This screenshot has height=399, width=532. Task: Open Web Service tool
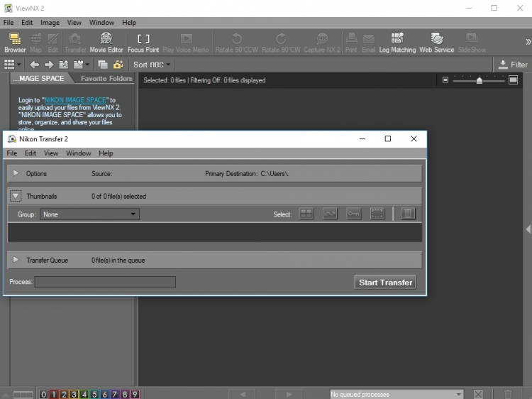(437, 43)
